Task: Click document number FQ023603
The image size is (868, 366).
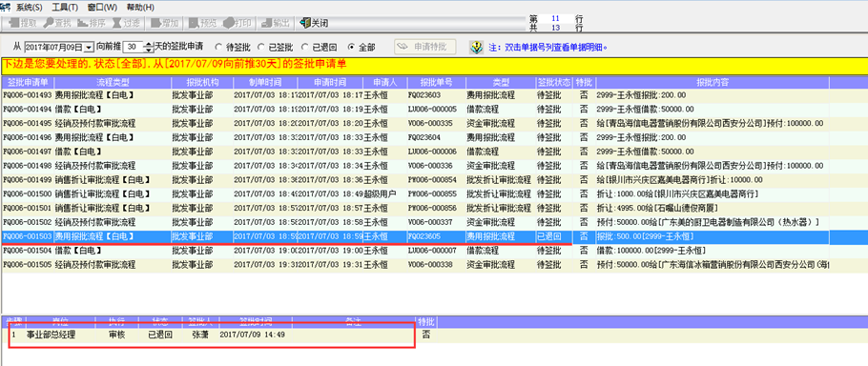Action: pyautogui.click(x=424, y=95)
